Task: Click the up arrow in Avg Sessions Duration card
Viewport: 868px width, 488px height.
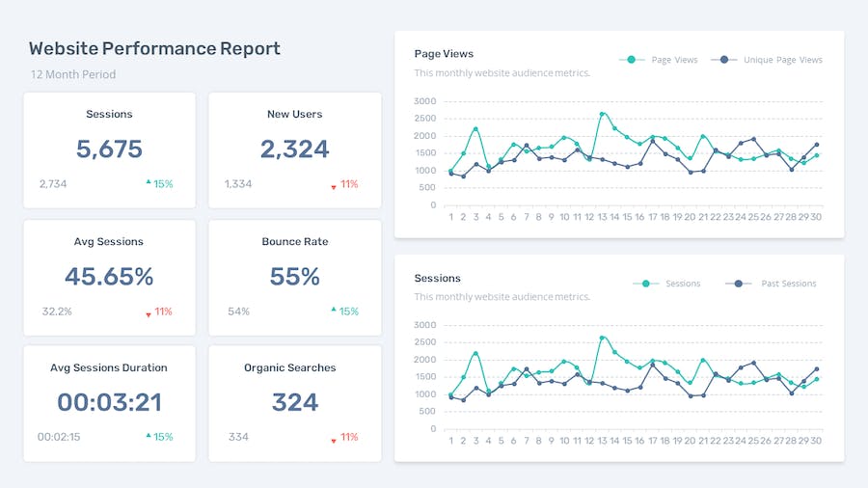Action: 149,435
